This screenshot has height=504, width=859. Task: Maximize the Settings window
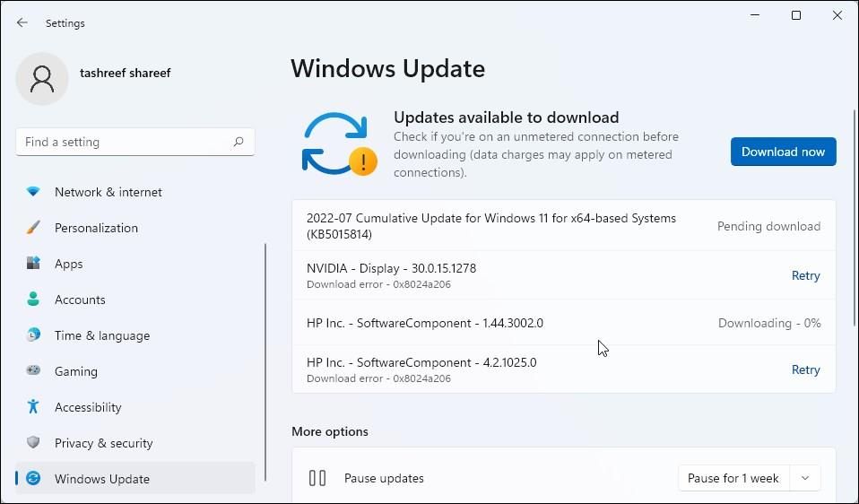tap(796, 15)
